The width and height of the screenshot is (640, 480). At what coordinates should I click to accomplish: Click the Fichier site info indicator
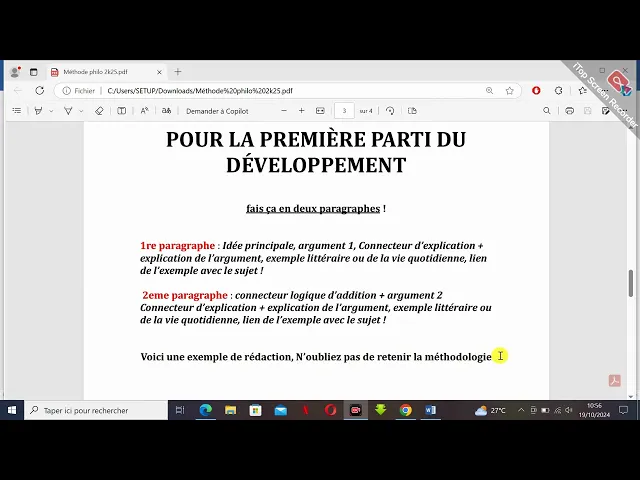tap(79, 91)
